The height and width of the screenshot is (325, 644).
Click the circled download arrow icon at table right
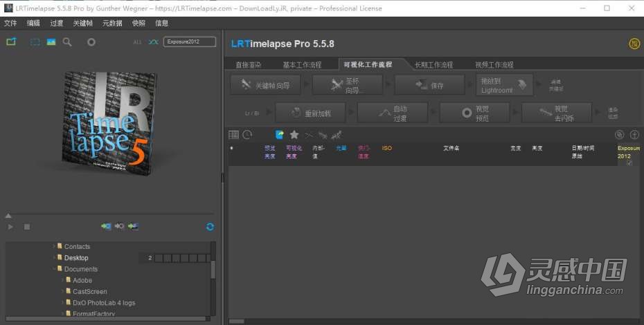point(634,135)
